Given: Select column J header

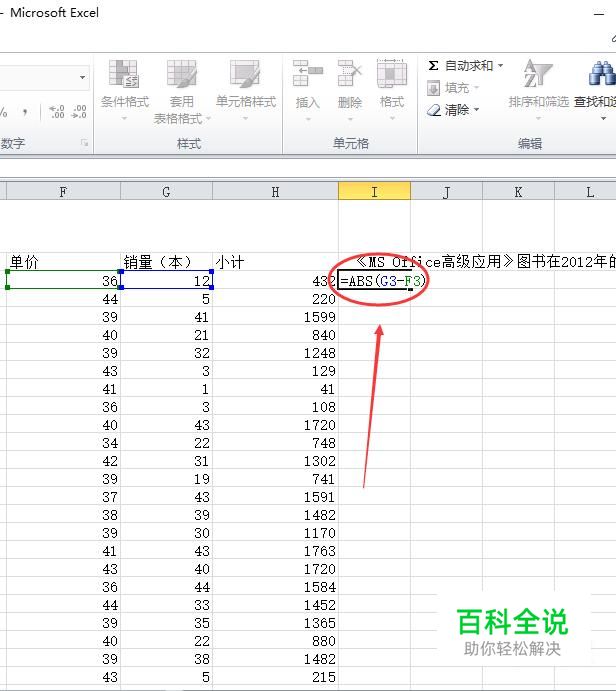Looking at the screenshot, I should point(446,192).
